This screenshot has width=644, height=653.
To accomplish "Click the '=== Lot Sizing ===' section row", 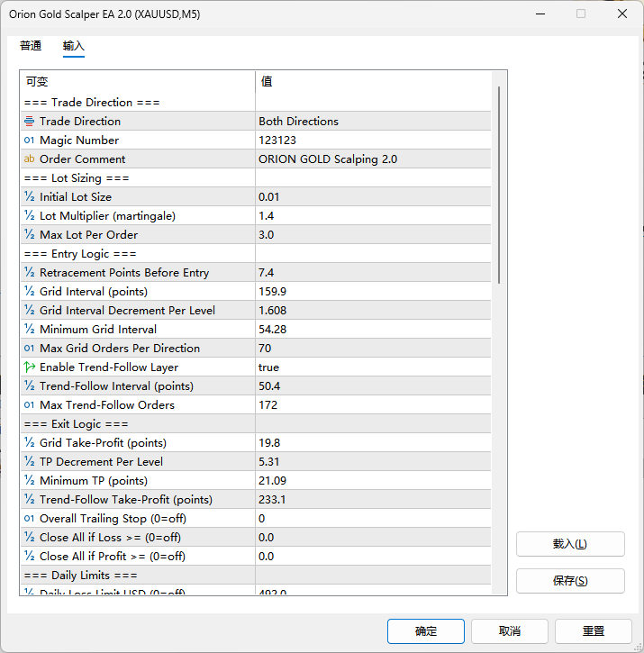I will tap(256, 178).
